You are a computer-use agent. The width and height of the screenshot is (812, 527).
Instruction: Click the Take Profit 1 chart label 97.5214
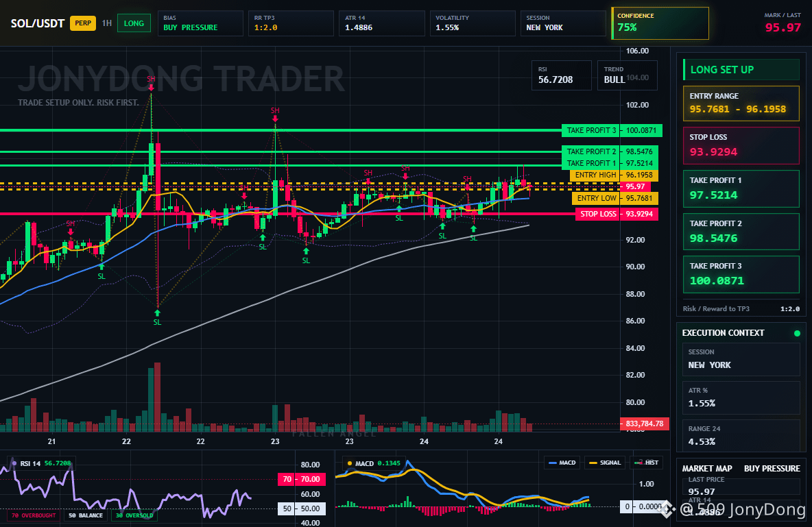pos(610,163)
